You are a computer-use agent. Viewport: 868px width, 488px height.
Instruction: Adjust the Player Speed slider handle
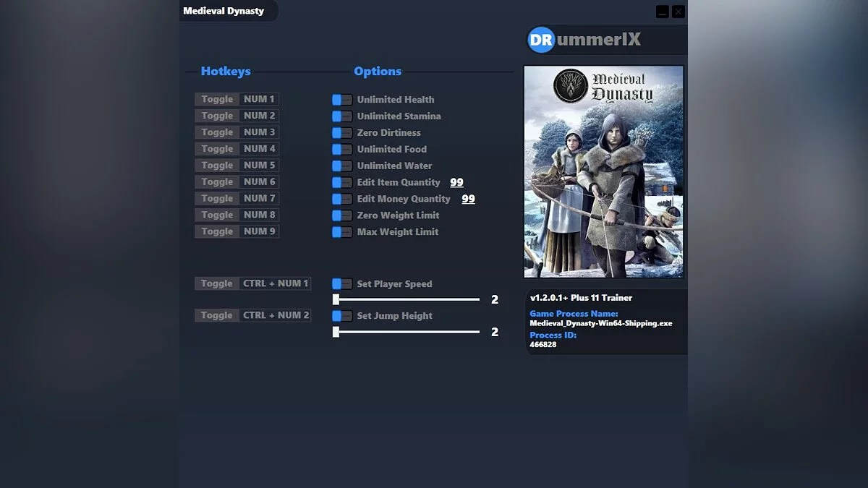[x=336, y=299]
